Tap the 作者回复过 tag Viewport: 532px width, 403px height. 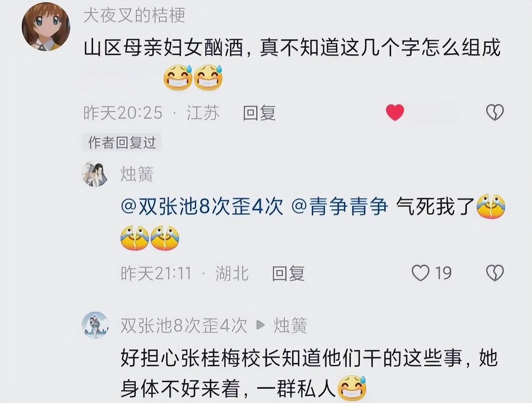(x=122, y=142)
